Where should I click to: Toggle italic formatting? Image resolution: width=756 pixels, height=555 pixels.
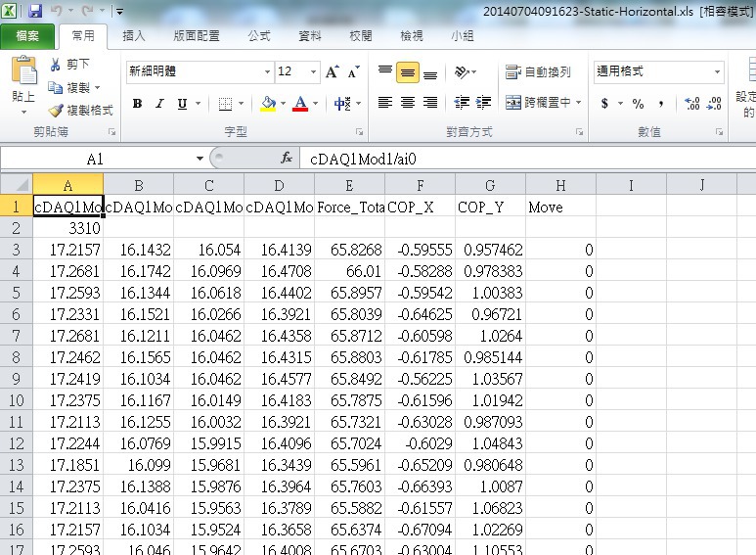(159, 104)
